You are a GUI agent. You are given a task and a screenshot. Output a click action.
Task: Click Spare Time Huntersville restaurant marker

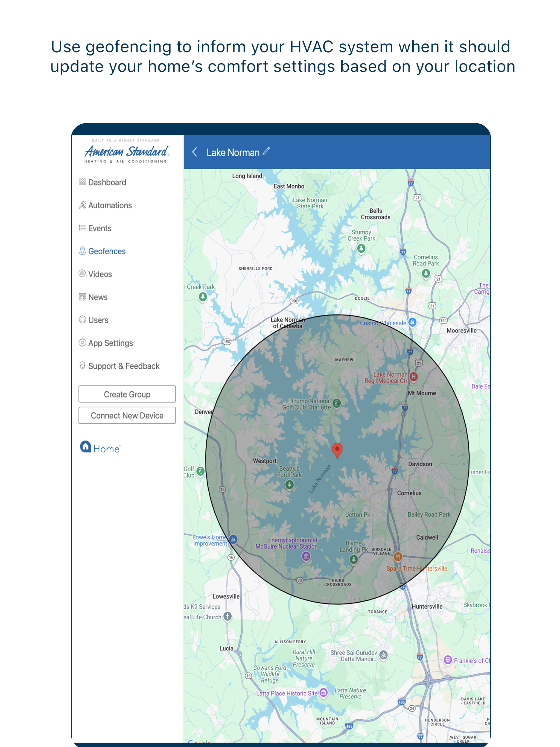click(398, 556)
